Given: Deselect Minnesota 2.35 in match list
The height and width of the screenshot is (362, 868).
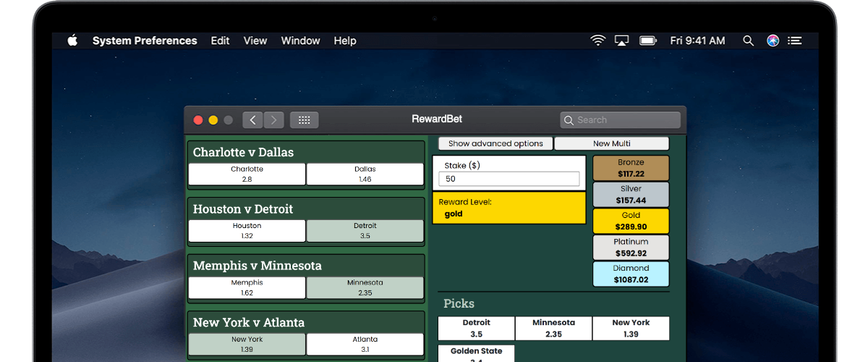Looking at the screenshot, I should 365,287.
